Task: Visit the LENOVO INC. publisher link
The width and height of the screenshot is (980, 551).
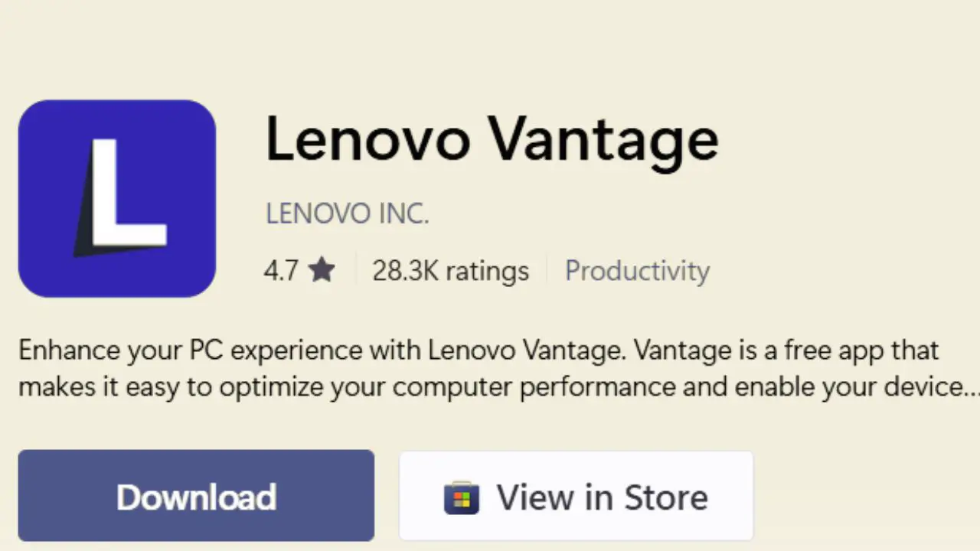Action: pos(347,213)
